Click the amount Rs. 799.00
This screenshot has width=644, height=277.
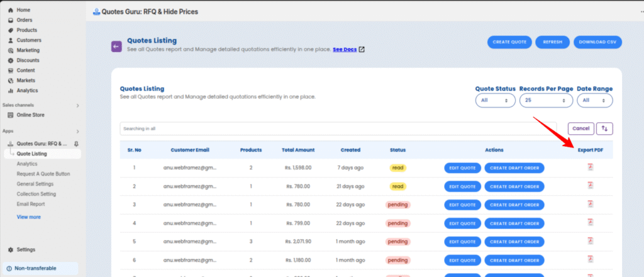pos(298,223)
